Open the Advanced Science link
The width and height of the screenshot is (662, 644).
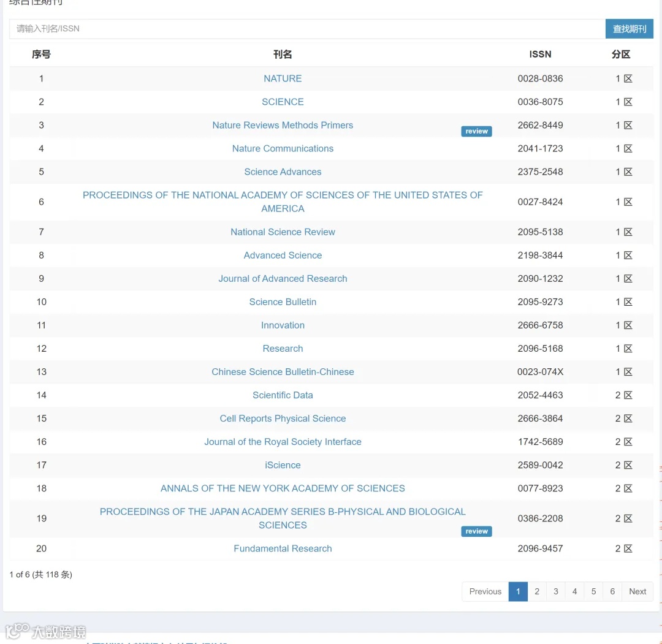(283, 255)
